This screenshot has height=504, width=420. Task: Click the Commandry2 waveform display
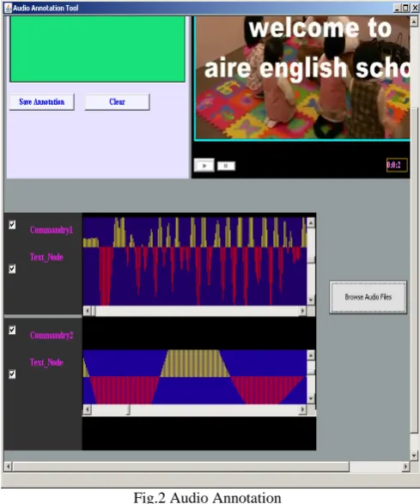coord(195,377)
